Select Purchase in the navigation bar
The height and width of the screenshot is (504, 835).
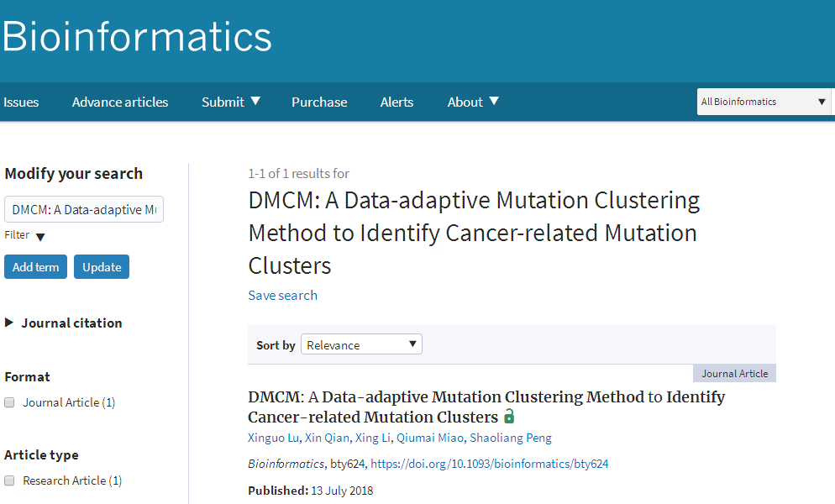(319, 102)
